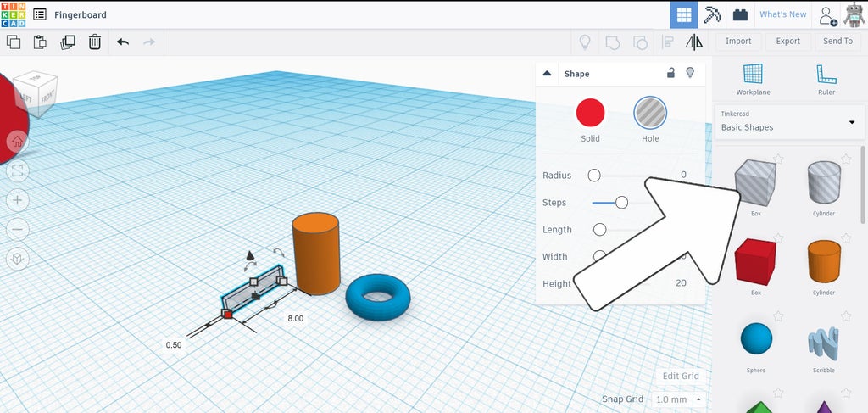Click the Tinkercad logo
Screen dimensions: 868x413
(x=14, y=14)
